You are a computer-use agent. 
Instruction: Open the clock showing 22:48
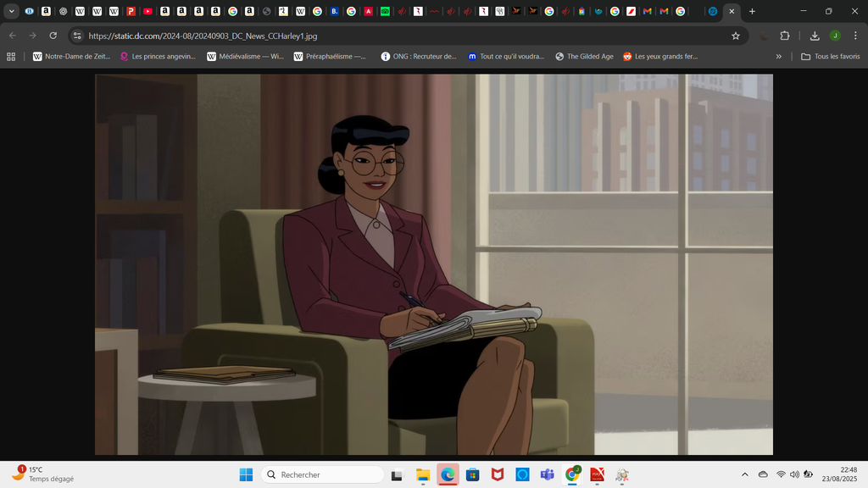(x=840, y=474)
